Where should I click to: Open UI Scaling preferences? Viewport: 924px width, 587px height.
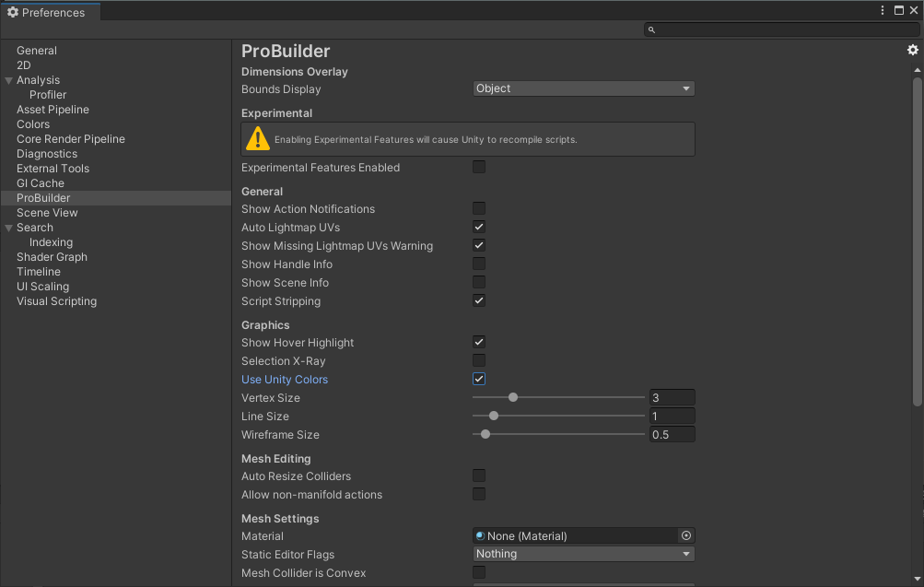point(42,287)
